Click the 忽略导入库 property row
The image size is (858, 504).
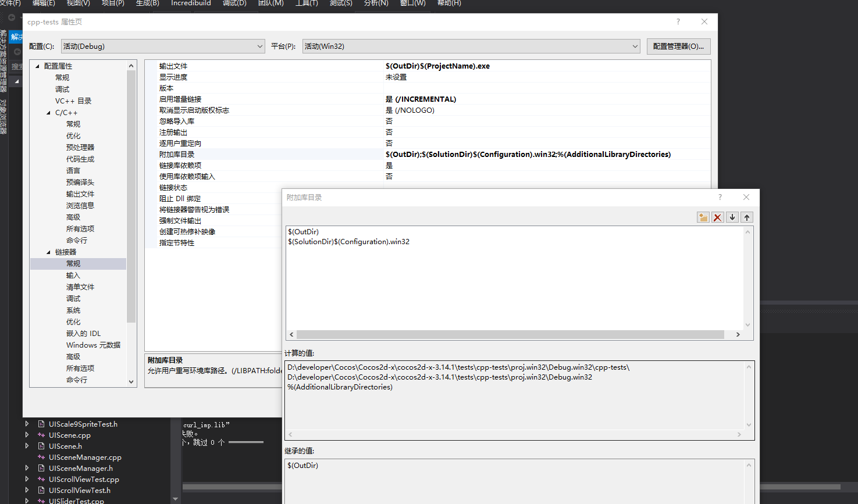point(428,121)
